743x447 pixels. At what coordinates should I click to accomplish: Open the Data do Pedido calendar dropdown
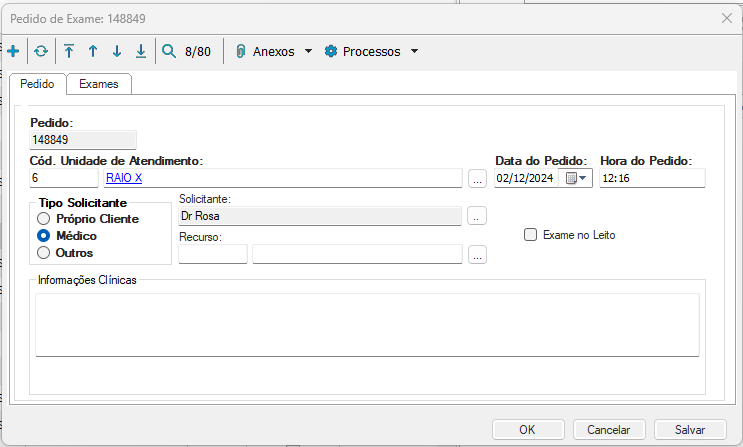(577, 178)
